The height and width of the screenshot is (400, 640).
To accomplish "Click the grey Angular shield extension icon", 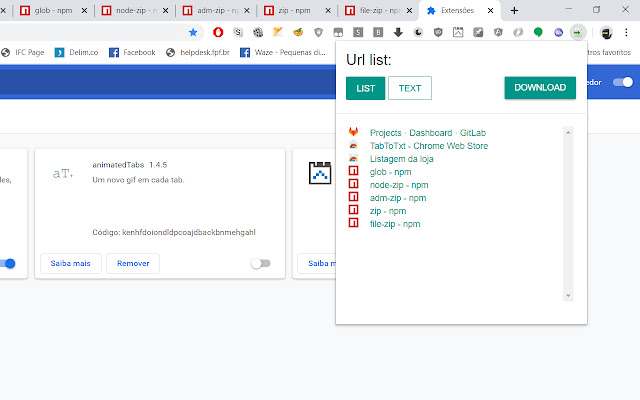I will (498, 32).
